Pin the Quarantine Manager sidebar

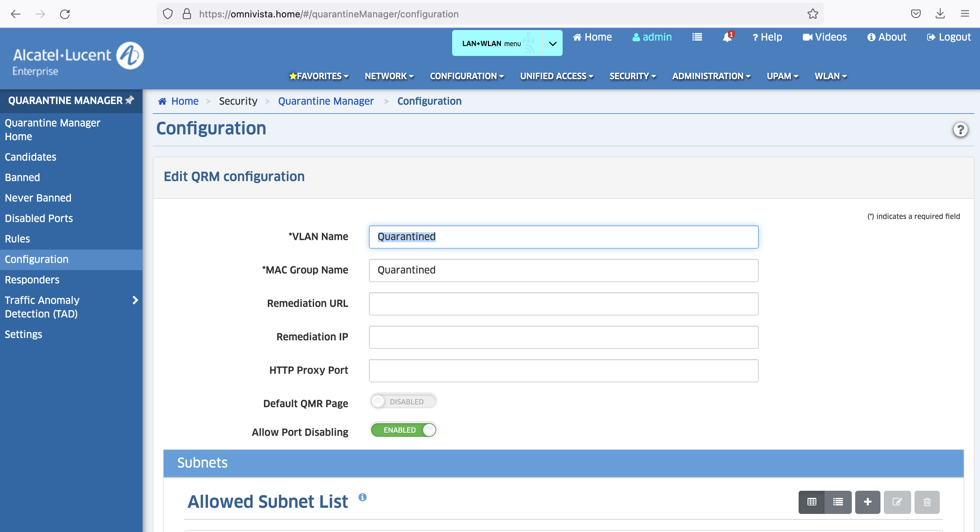[x=130, y=100]
